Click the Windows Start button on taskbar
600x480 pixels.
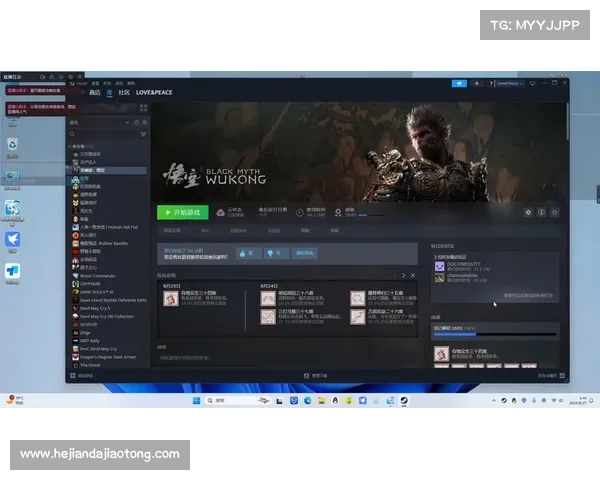(x=196, y=401)
